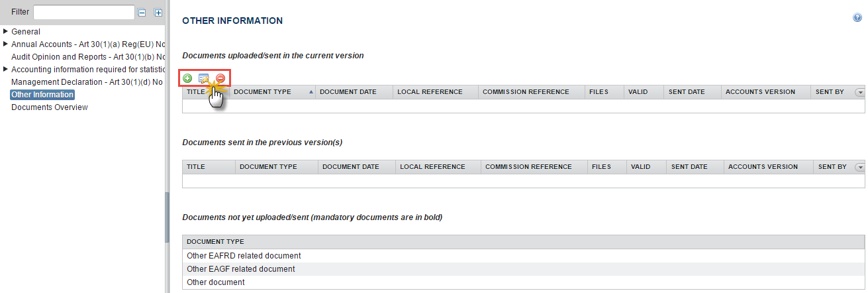Select Other Information in navigation tree
Screen dimensions: 868x293
click(x=42, y=95)
